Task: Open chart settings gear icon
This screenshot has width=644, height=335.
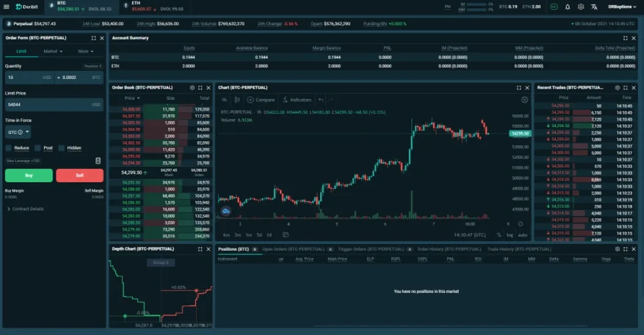Action: click(525, 100)
